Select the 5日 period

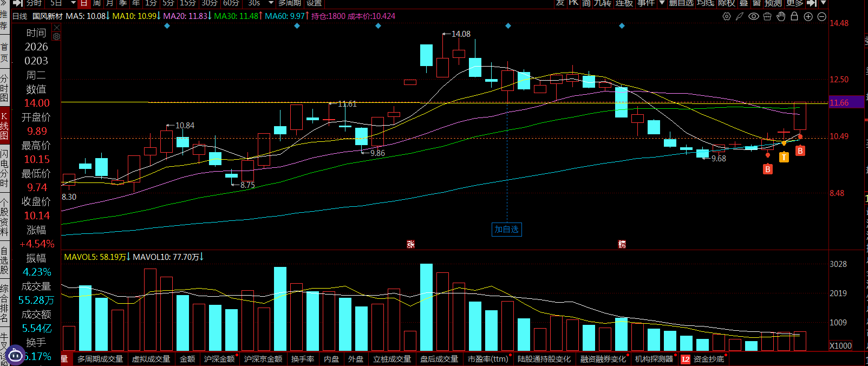point(56,3)
